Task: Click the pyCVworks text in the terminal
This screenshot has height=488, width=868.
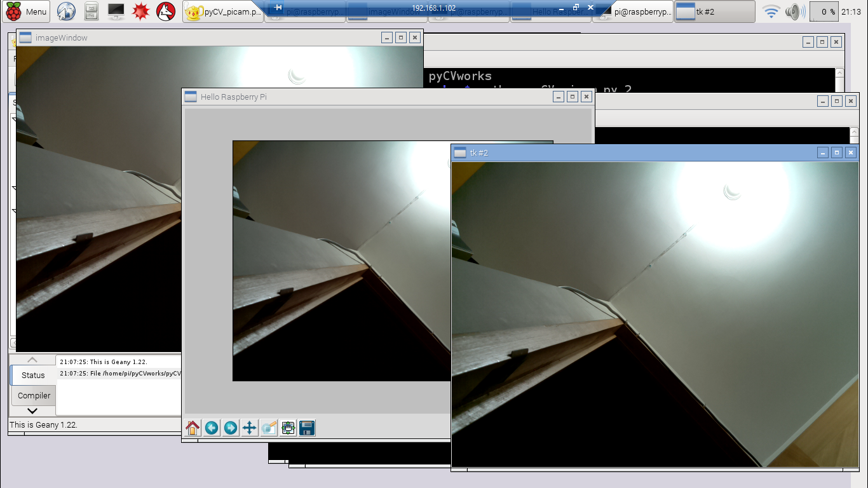Action: (x=460, y=76)
